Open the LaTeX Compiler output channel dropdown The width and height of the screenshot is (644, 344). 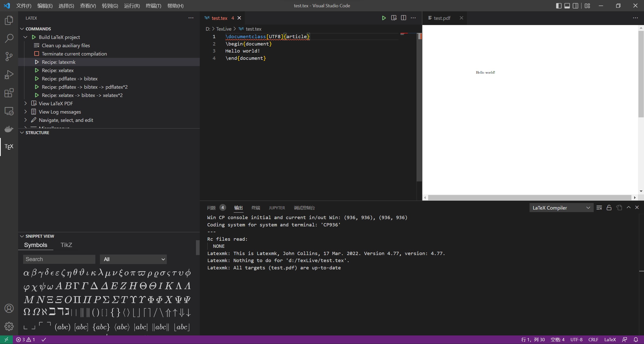(561, 208)
